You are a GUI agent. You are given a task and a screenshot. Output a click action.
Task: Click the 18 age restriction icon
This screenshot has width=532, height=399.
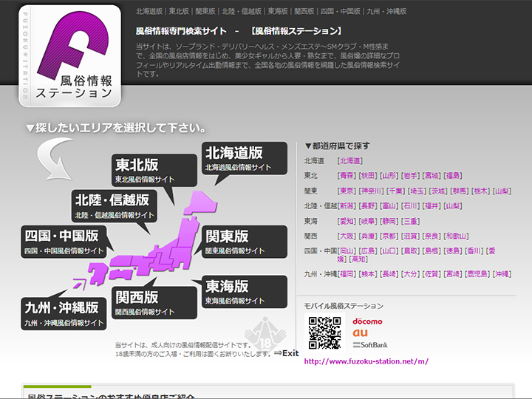click(265, 334)
